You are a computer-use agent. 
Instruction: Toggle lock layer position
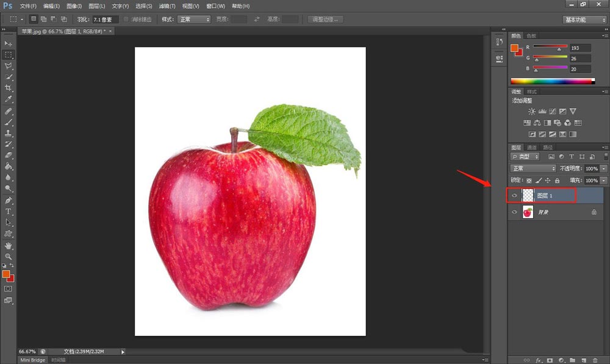[x=548, y=180]
